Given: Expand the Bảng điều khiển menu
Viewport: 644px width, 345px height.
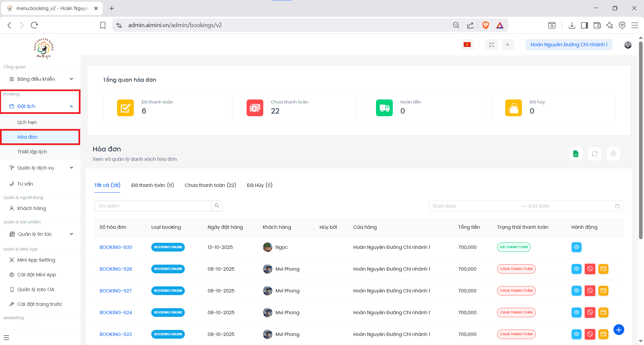Looking at the screenshot, I should (x=40, y=79).
